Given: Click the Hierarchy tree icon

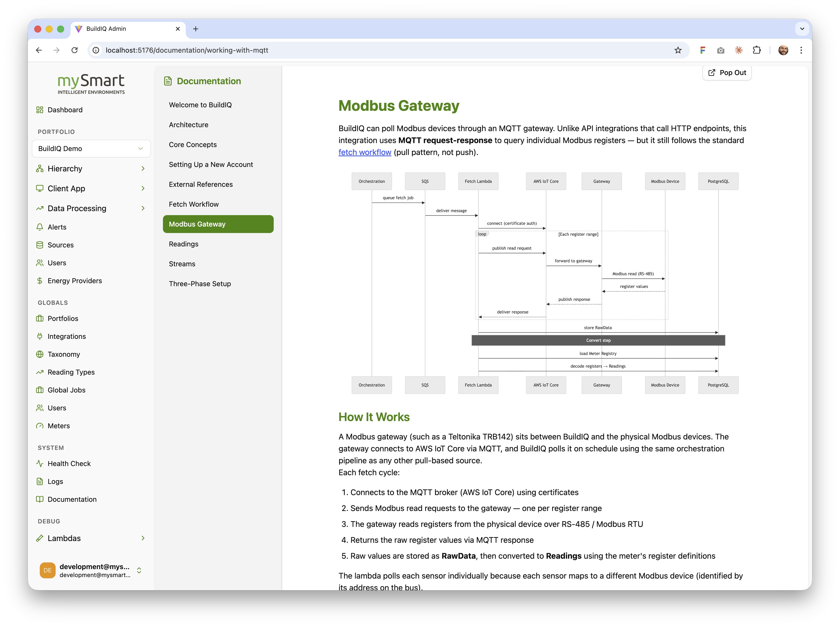Looking at the screenshot, I should coord(39,168).
